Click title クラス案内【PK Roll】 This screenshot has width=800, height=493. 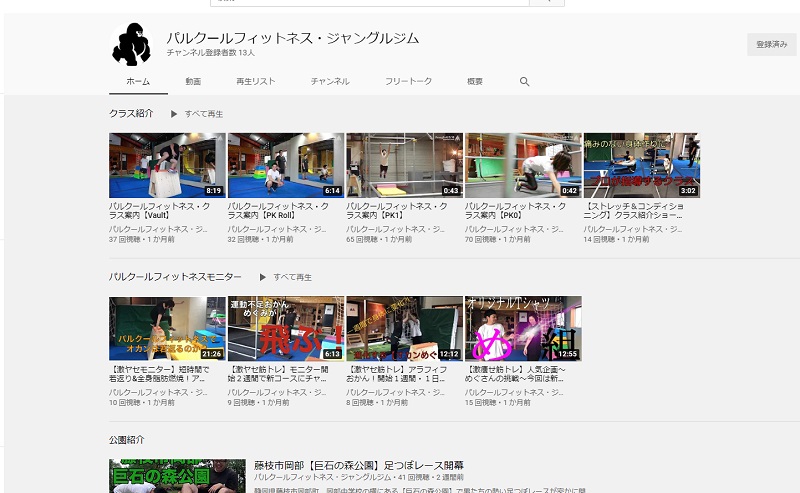pyautogui.click(x=279, y=211)
